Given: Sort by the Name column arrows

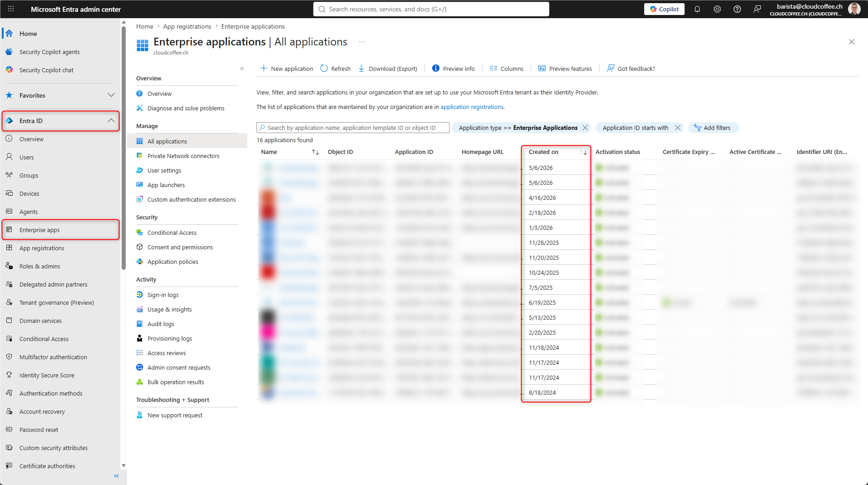Looking at the screenshot, I should (x=315, y=152).
